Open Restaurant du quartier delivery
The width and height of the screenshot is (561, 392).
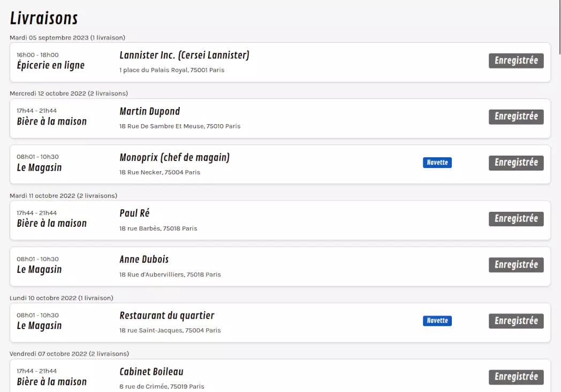point(166,316)
